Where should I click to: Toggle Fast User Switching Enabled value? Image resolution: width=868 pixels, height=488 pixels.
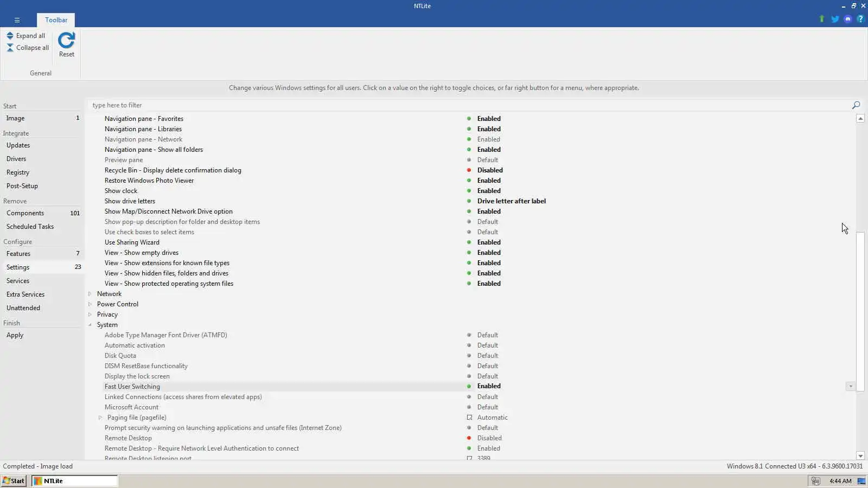point(489,386)
